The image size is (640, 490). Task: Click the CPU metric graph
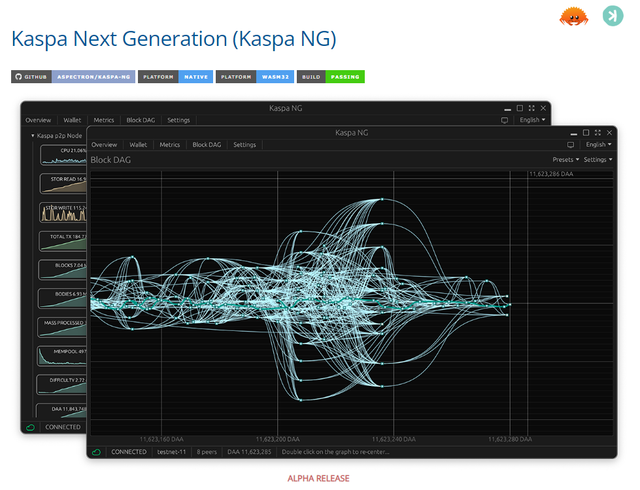(63, 156)
